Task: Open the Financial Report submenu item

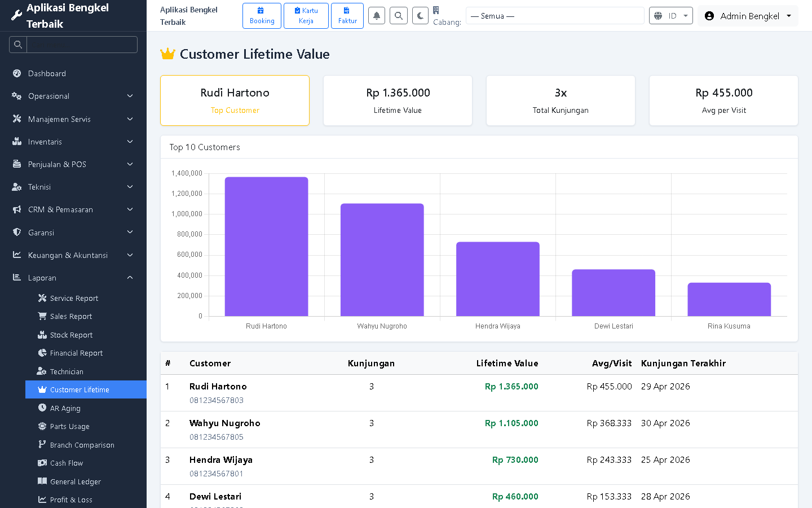Action: coord(86,353)
